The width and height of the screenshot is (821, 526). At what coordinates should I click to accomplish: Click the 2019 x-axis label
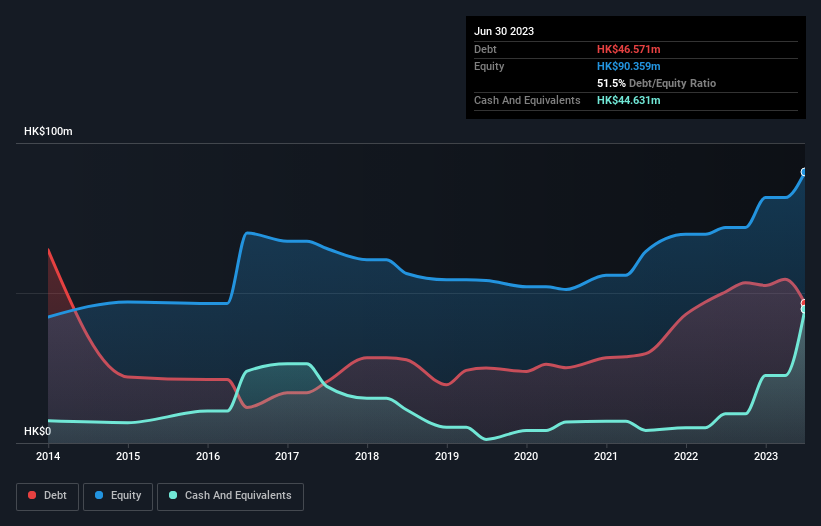point(447,456)
